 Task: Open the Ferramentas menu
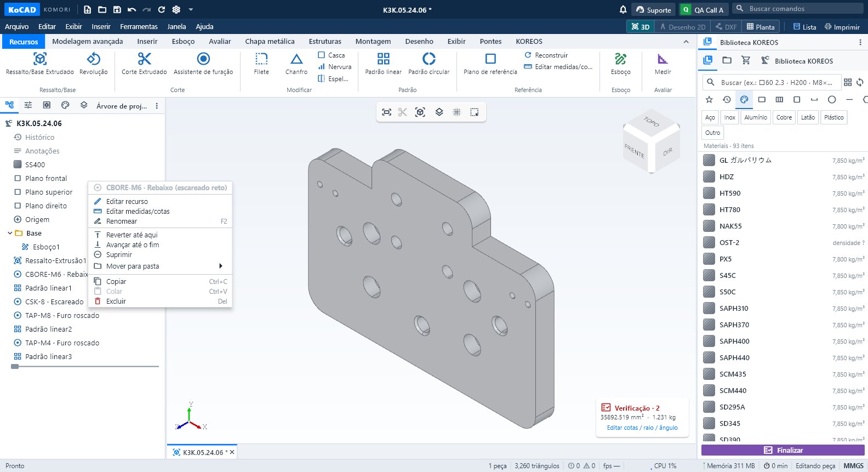[139, 27]
